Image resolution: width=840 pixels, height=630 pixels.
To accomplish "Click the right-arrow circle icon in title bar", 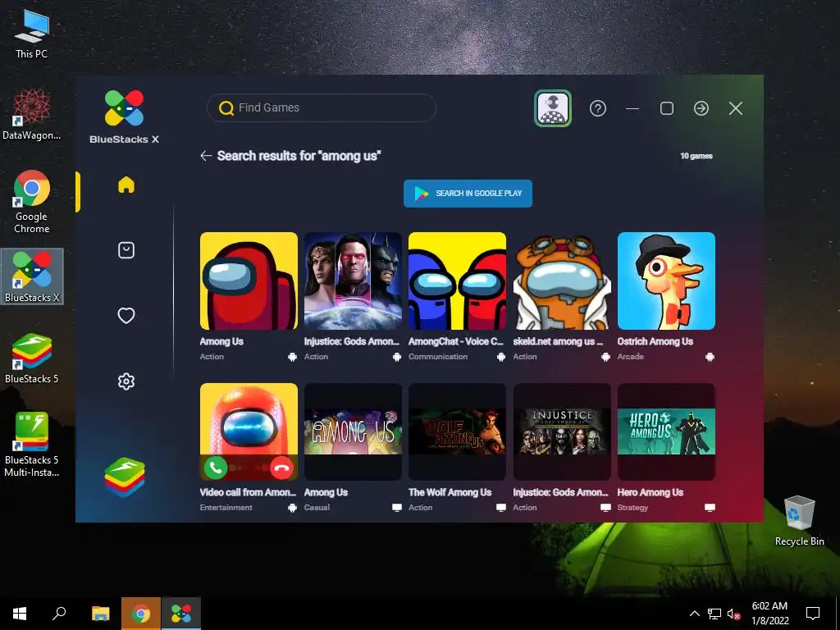I will point(701,109).
